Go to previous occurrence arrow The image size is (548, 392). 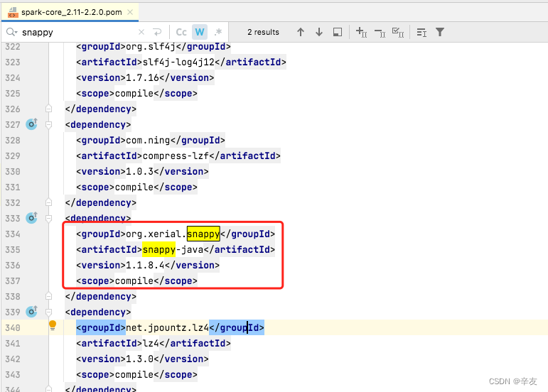pyautogui.click(x=300, y=32)
